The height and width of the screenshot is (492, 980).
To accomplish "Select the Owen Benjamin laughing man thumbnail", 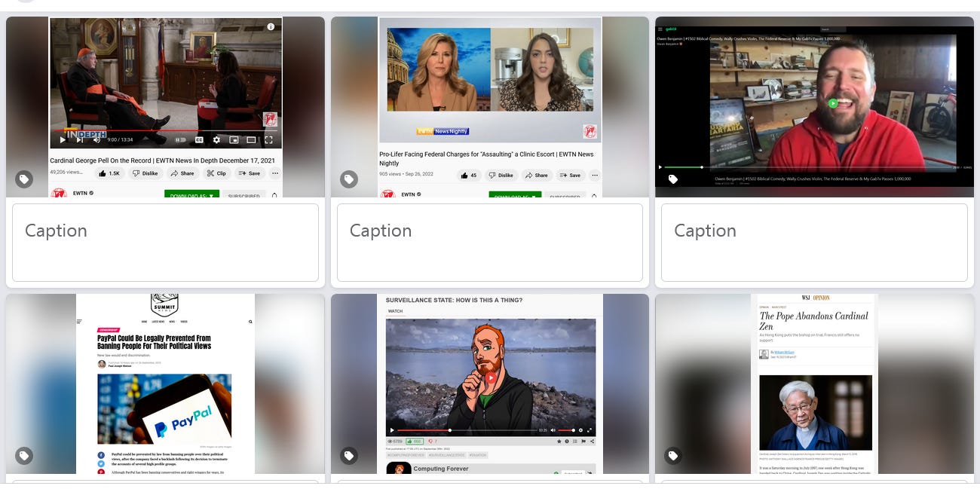I will tap(814, 107).
